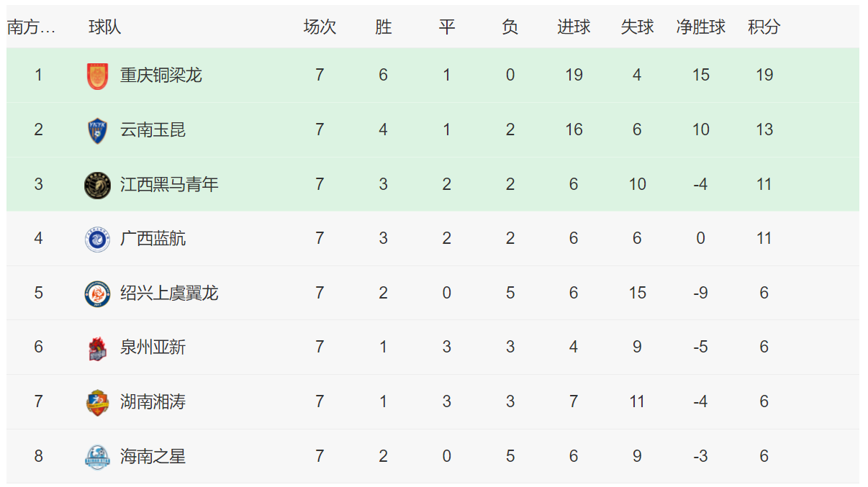Screen dimensions: 868x487
Task: Click the 球队 column header
Action: pyautogui.click(x=104, y=27)
